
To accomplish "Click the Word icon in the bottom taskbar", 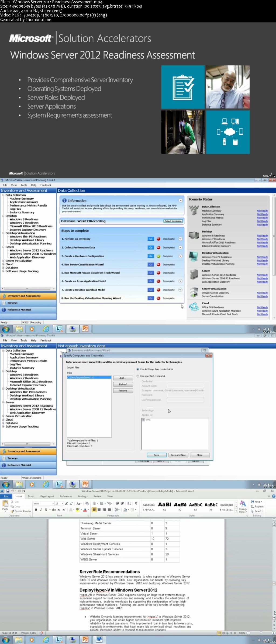I will (99, 639).
